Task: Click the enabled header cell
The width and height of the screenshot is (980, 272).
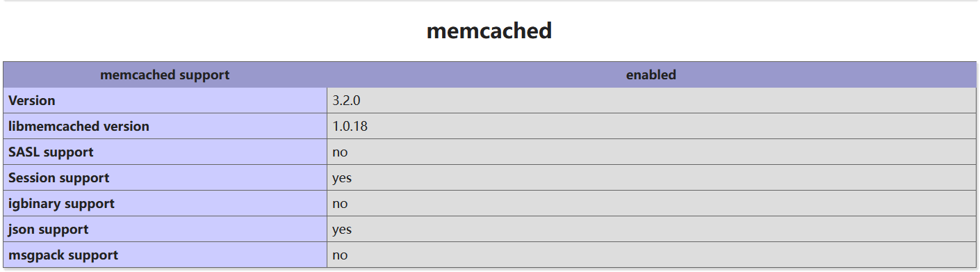Action: tap(651, 74)
